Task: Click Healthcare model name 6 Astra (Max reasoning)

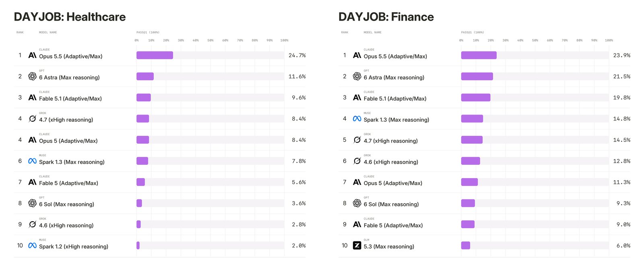Action: tap(69, 77)
